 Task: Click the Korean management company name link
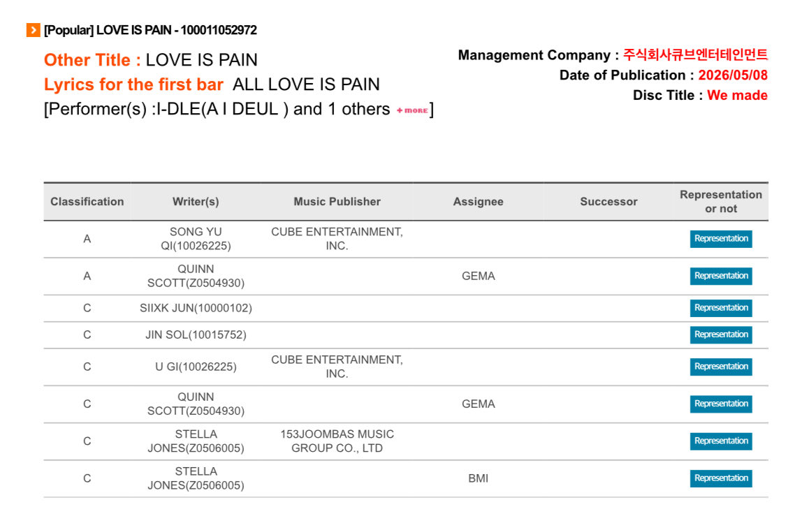coord(695,54)
